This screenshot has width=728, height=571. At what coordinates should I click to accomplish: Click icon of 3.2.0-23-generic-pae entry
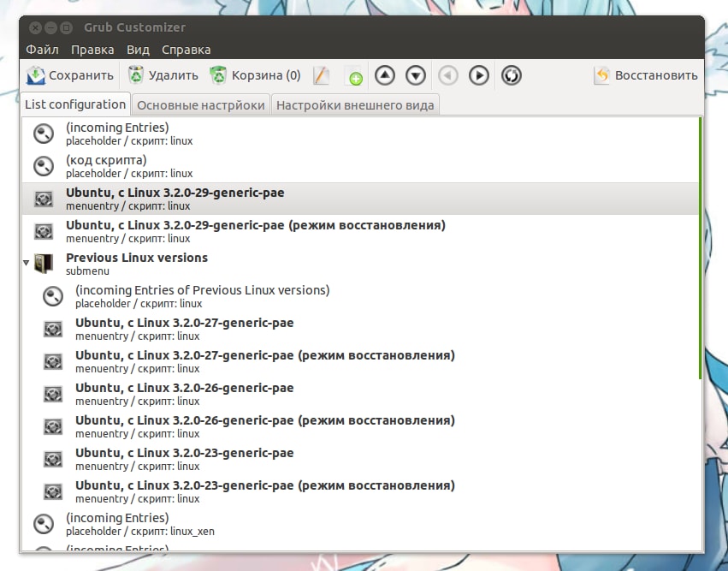pyautogui.click(x=53, y=459)
